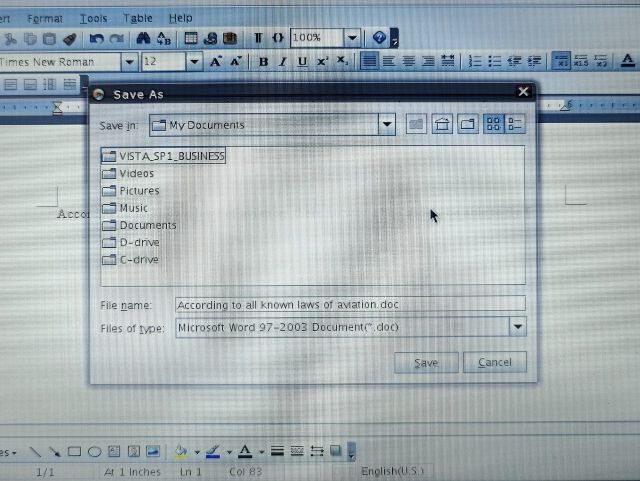Create new folder icon in Save As dialog
640x481 pixels.
[x=467, y=124]
